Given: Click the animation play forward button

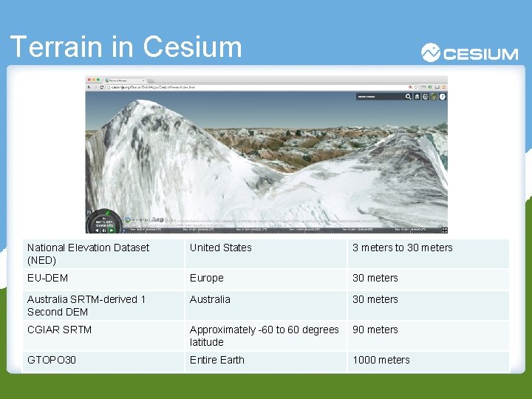Looking at the screenshot, I should pyautogui.click(x=112, y=231).
